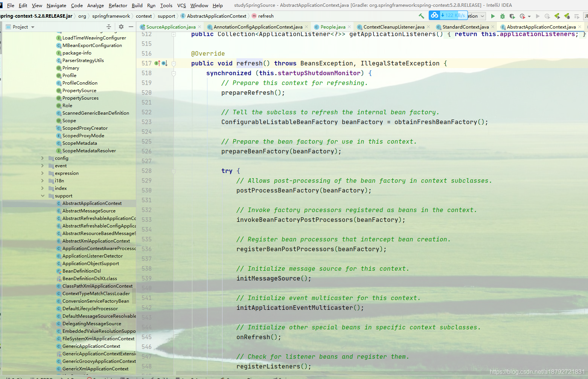This screenshot has height=379, width=588.
Task: Collapse all in Project panel
Action: click(109, 27)
